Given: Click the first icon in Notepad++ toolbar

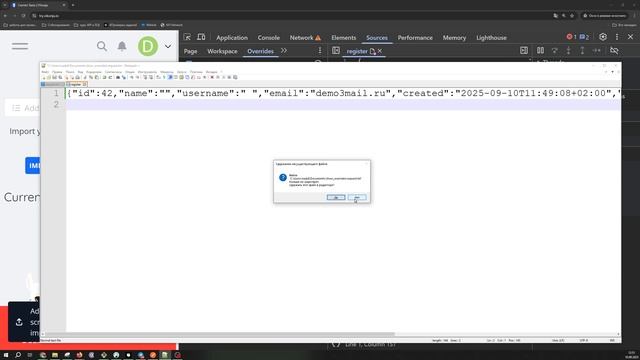Looking at the screenshot, I should point(43,77).
